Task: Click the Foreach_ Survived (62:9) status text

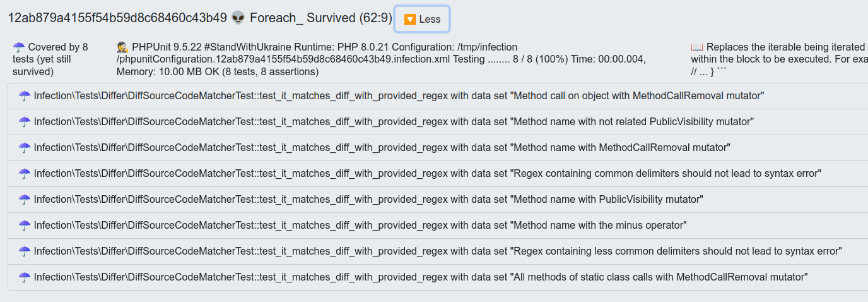Action: (x=320, y=18)
